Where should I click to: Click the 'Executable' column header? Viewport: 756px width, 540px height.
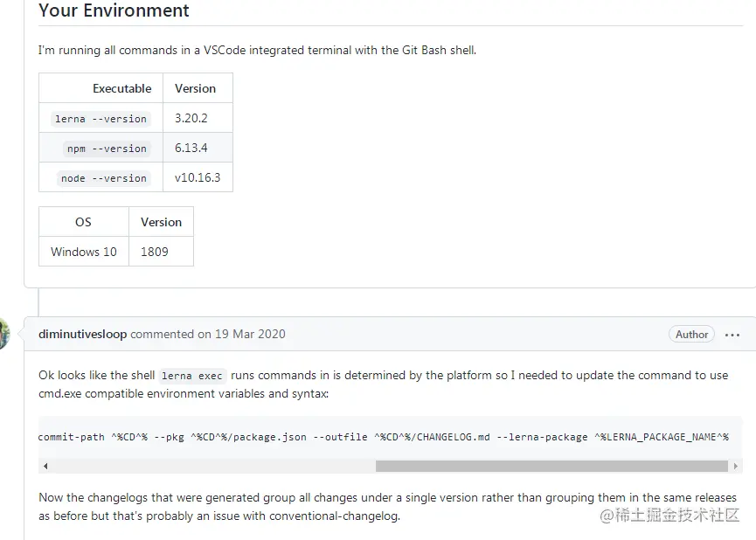point(121,88)
